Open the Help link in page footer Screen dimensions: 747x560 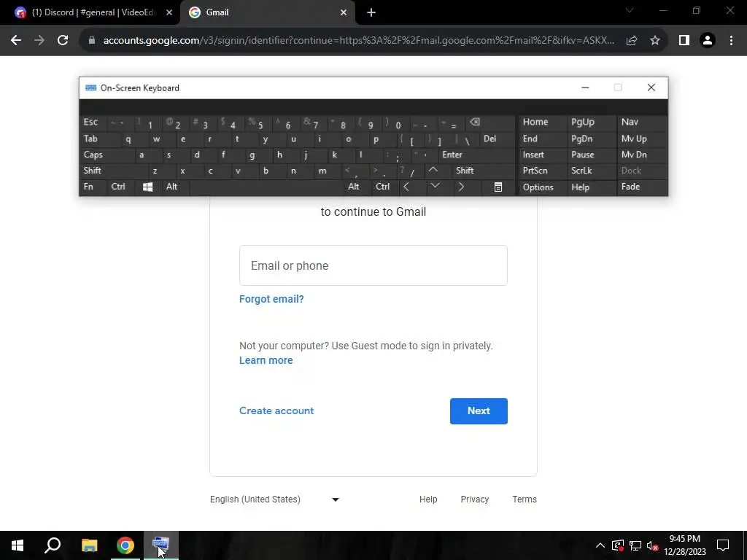pyautogui.click(x=428, y=499)
